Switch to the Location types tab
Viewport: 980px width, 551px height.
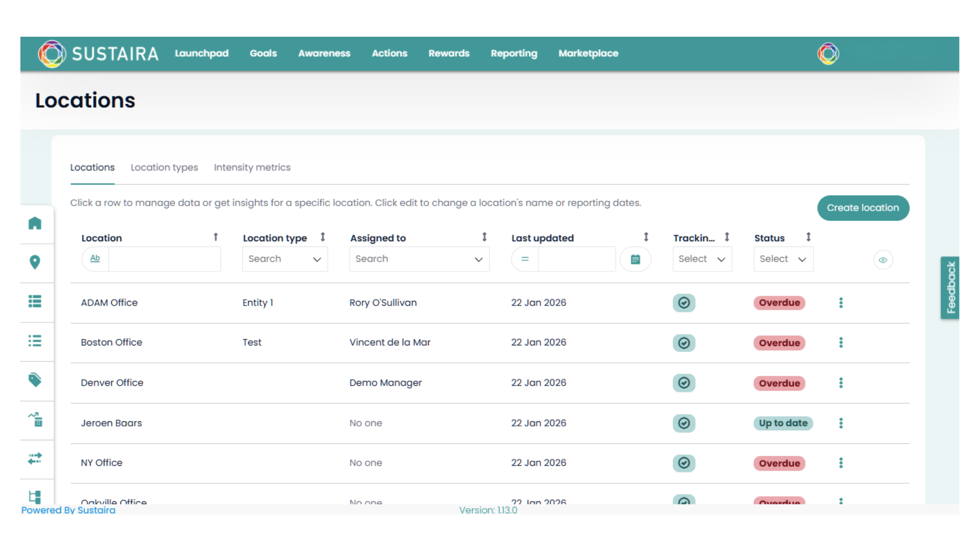pos(164,167)
